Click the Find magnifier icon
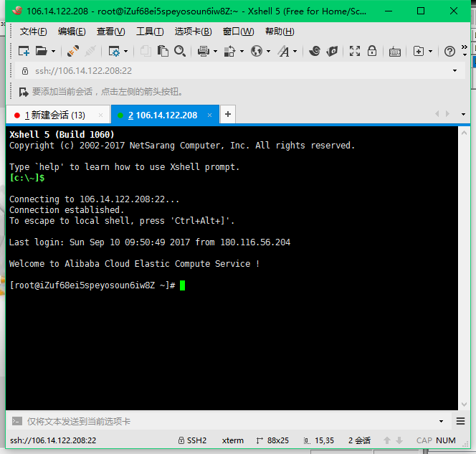Viewport: 476px width, 454px height. tap(180, 51)
